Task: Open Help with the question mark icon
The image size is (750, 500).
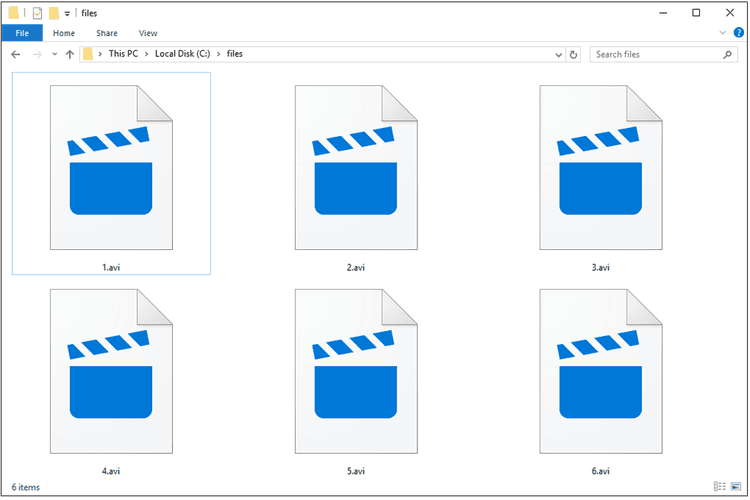Action: click(x=738, y=33)
